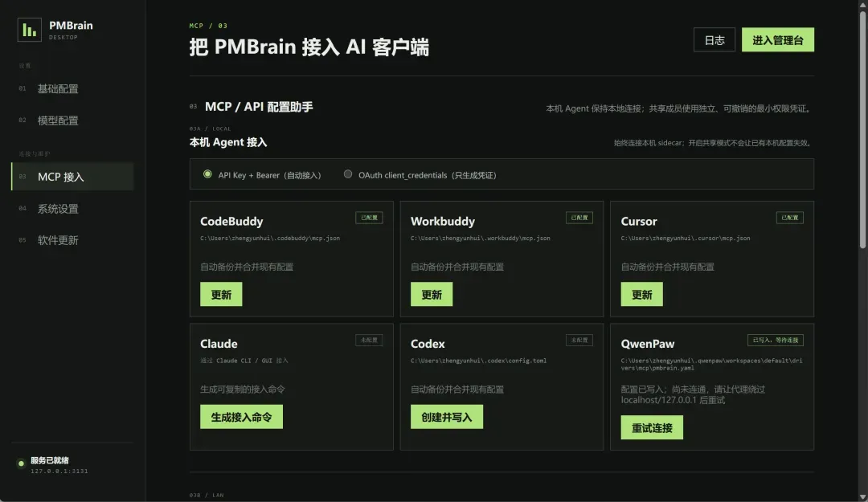This screenshot has height=502, width=868.
Task: Click the 已配置 badge on Cursor card
Action: [x=789, y=218]
